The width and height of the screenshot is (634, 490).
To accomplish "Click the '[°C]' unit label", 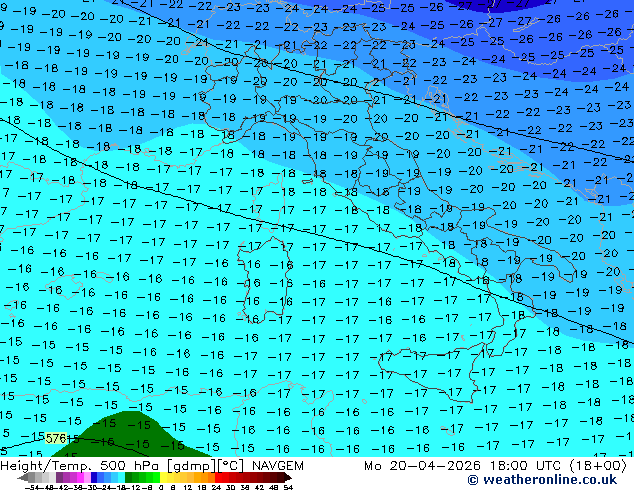I will (x=230, y=466).
